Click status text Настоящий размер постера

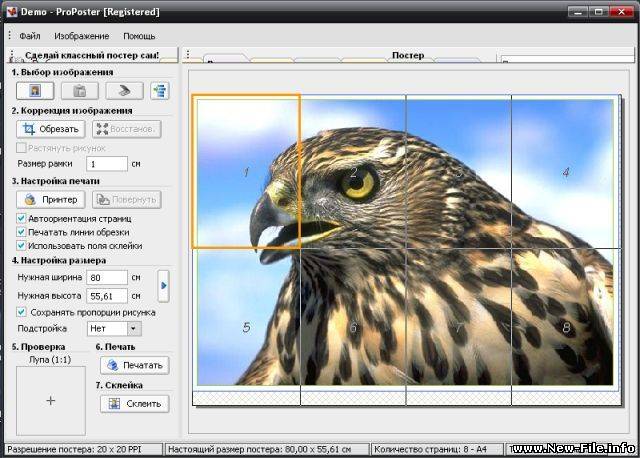point(259,449)
